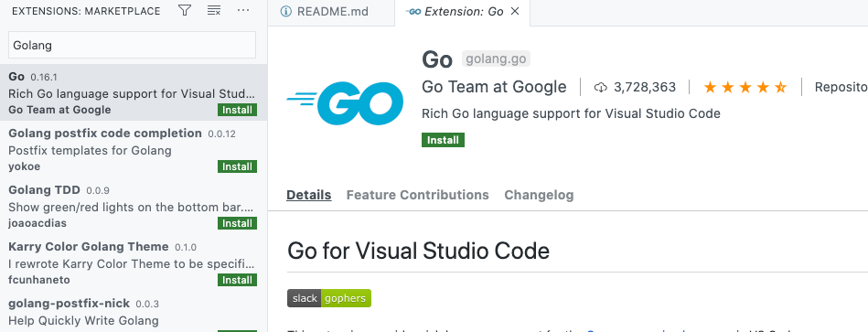Select the Golang TDD list entry
This screenshot has height=332, width=868.
(x=134, y=206)
